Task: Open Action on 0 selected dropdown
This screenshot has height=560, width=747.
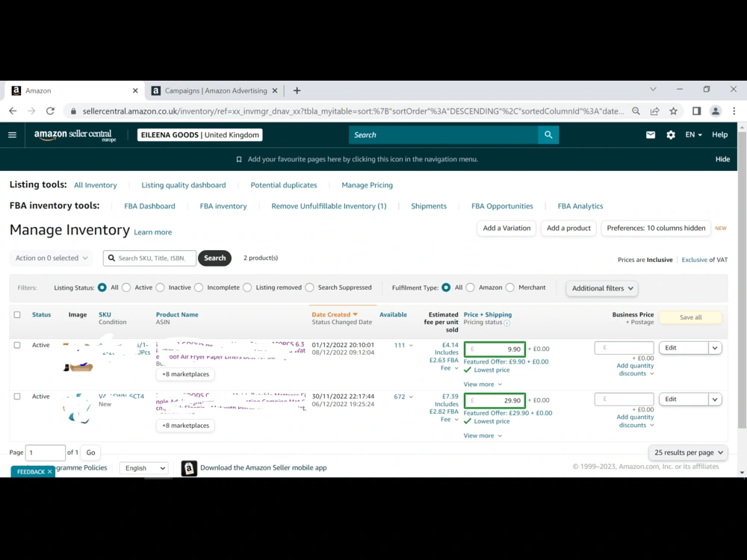Action: 52,258
